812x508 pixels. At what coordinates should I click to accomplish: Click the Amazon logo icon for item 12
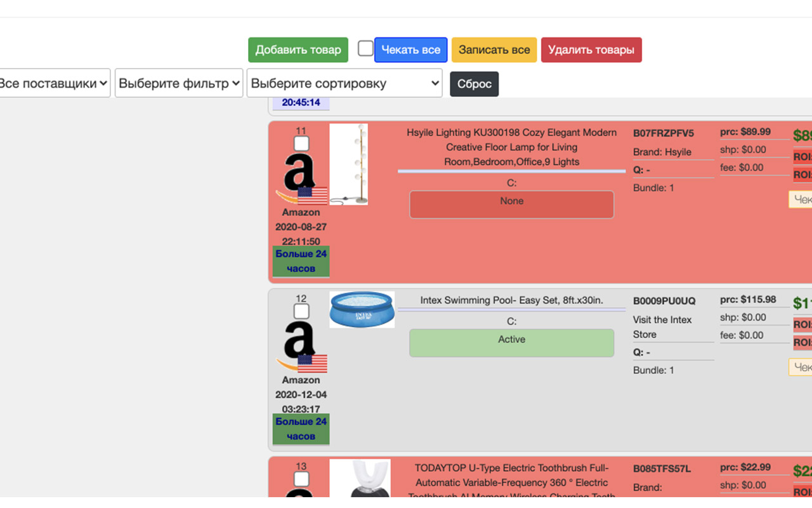301,346
